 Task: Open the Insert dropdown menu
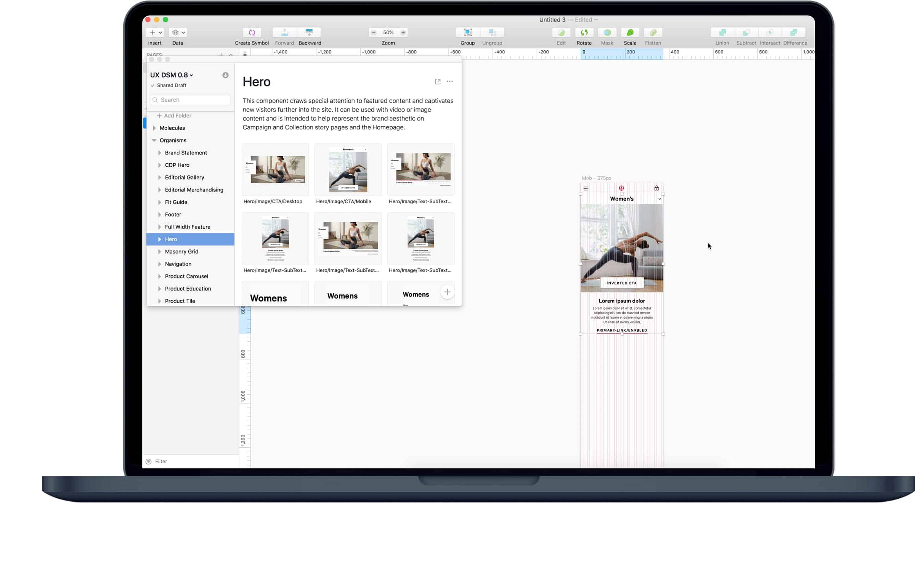pyautogui.click(x=156, y=32)
